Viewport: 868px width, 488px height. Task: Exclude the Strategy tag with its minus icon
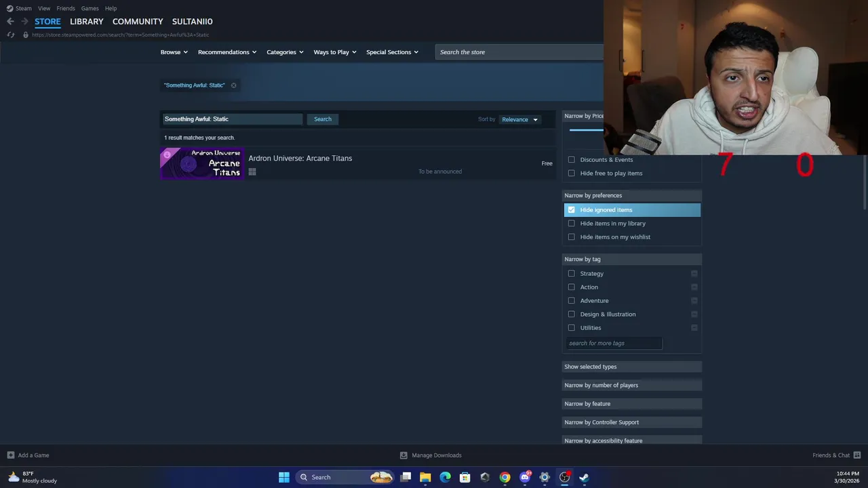(694, 274)
